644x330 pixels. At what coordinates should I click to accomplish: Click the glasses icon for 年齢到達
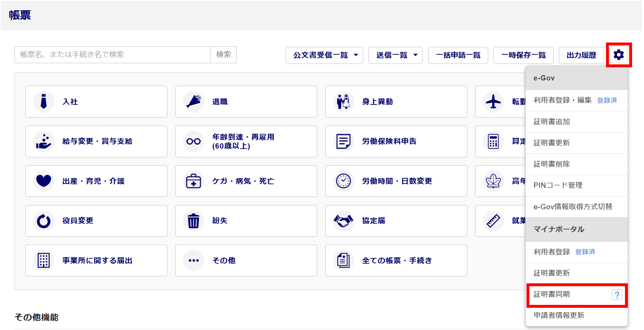coord(194,141)
